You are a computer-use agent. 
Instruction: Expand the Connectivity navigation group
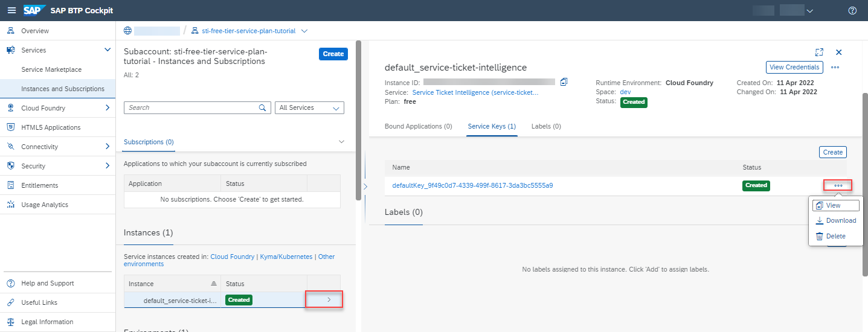coord(108,147)
